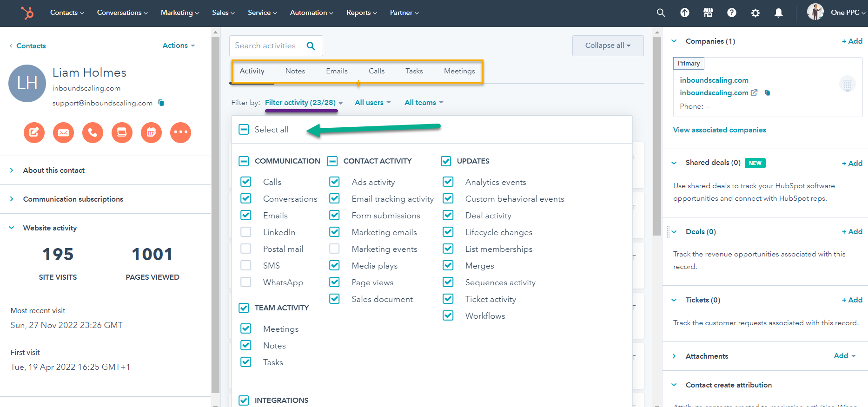Click View associated companies link
The width and height of the screenshot is (868, 407).
(x=719, y=130)
